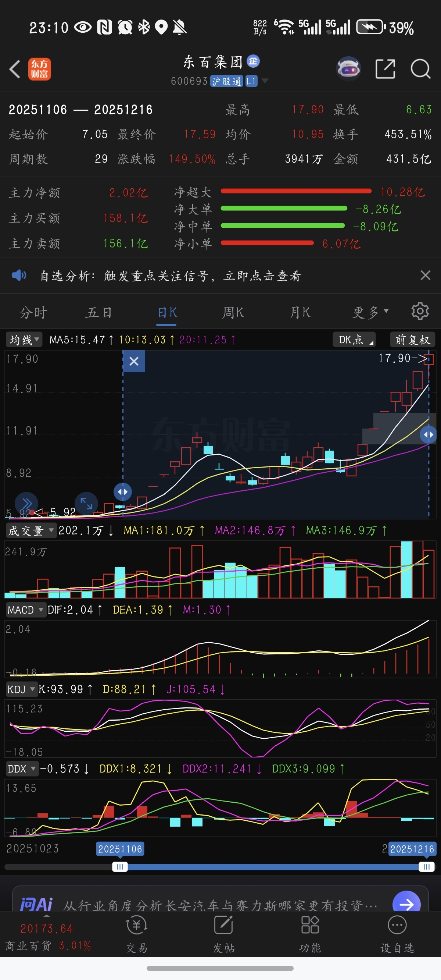The height and width of the screenshot is (980, 441).
Task: Tap the 涨跌幅 149.50% value
Action: [192, 159]
